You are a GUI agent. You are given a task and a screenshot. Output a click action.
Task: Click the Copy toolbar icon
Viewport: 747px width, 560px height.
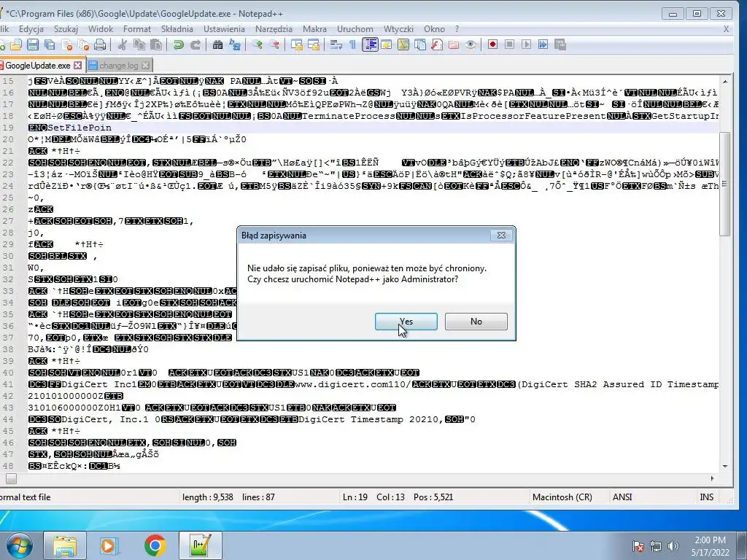coord(139,44)
